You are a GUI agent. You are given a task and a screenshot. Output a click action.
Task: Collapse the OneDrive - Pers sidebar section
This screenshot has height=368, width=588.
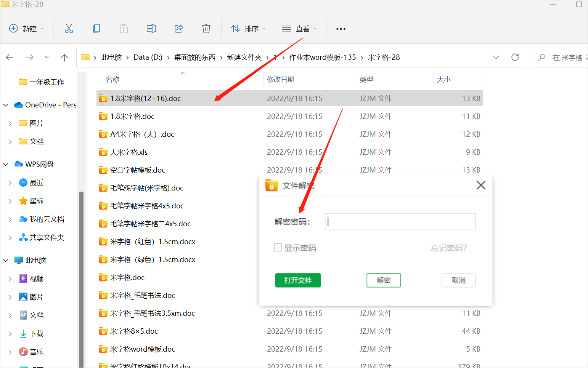[x=5, y=105]
